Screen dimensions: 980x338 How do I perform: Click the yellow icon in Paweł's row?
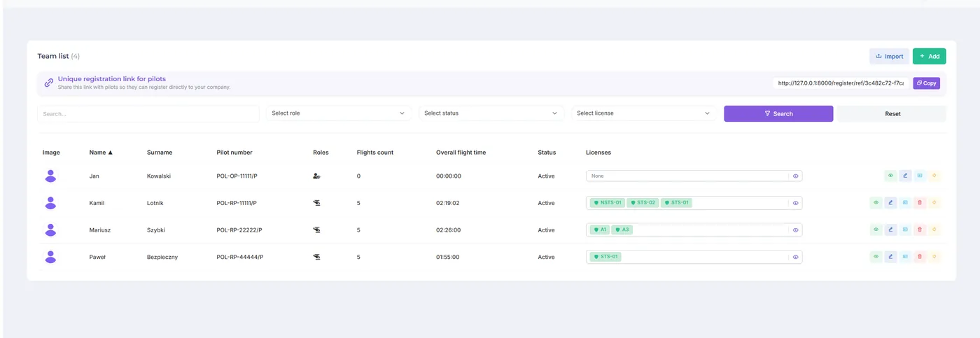coord(934,257)
